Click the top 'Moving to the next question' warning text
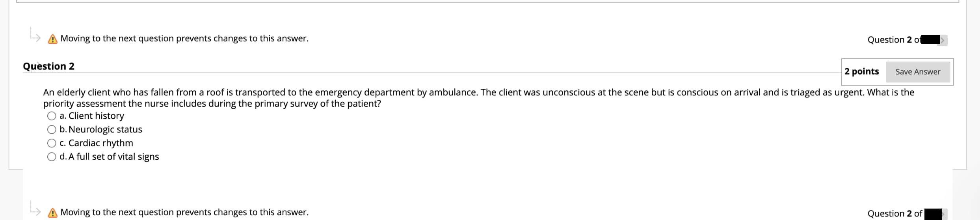The width and height of the screenshot is (980, 220). (x=184, y=39)
